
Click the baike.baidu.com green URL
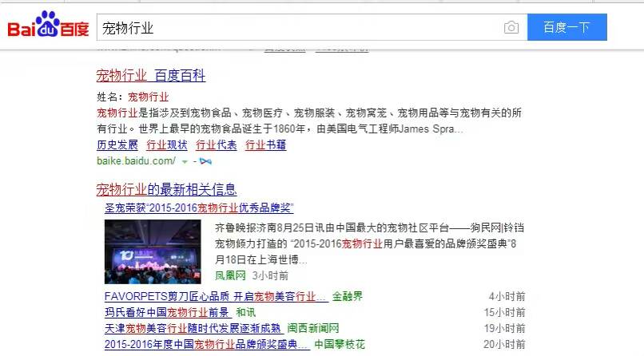(x=136, y=161)
